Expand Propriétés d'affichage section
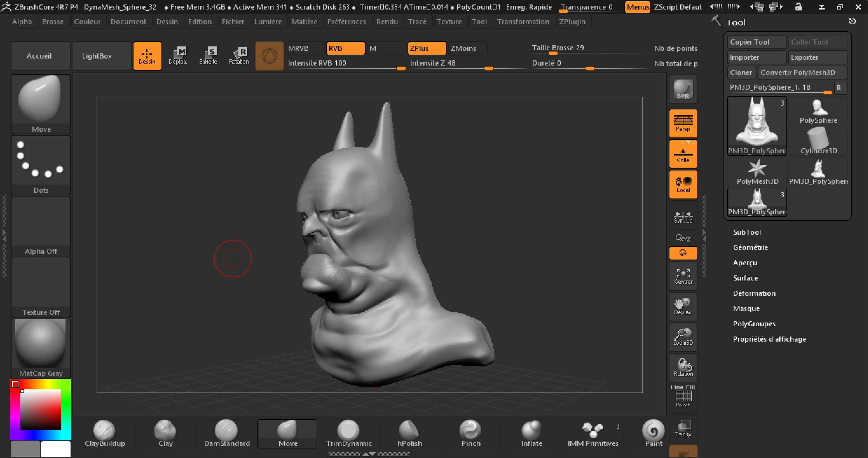 [769, 339]
